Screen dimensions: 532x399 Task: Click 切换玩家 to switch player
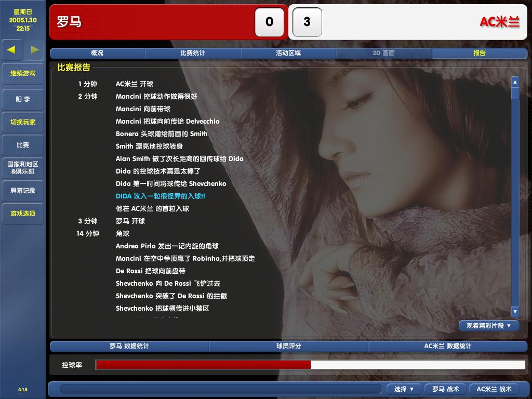click(23, 122)
